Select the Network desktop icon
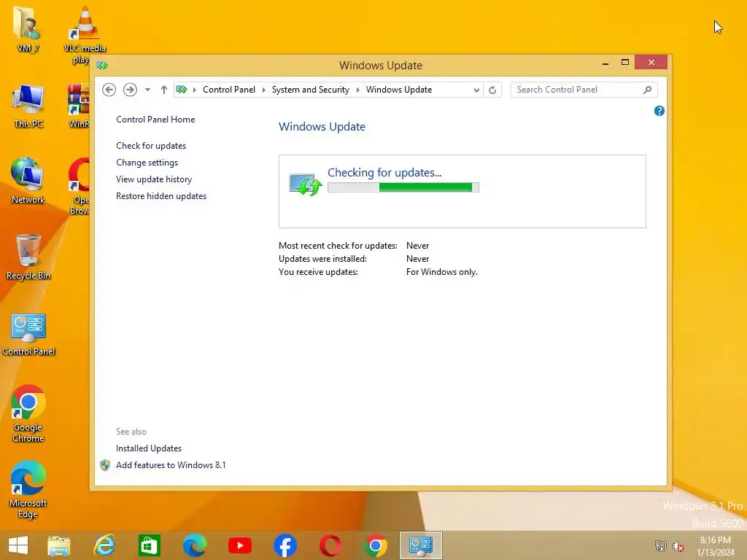The height and width of the screenshot is (560, 747). (28, 181)
